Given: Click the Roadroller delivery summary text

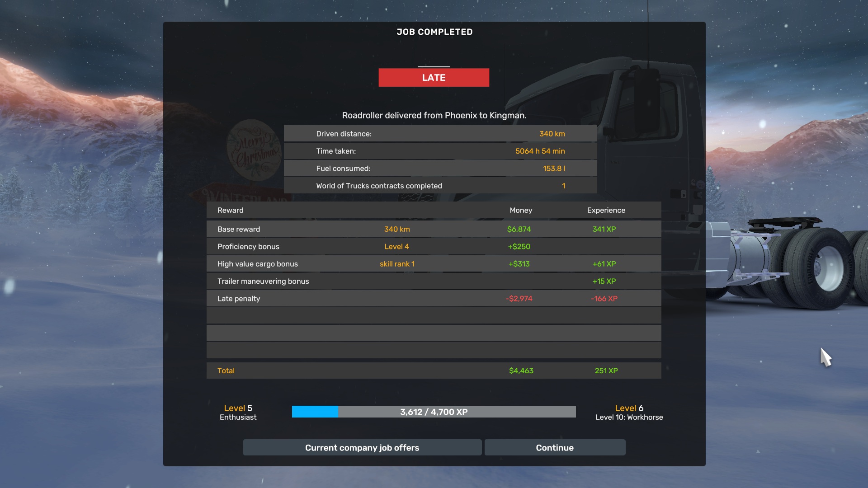Looking at the screenshot, I should pos(434,115).
